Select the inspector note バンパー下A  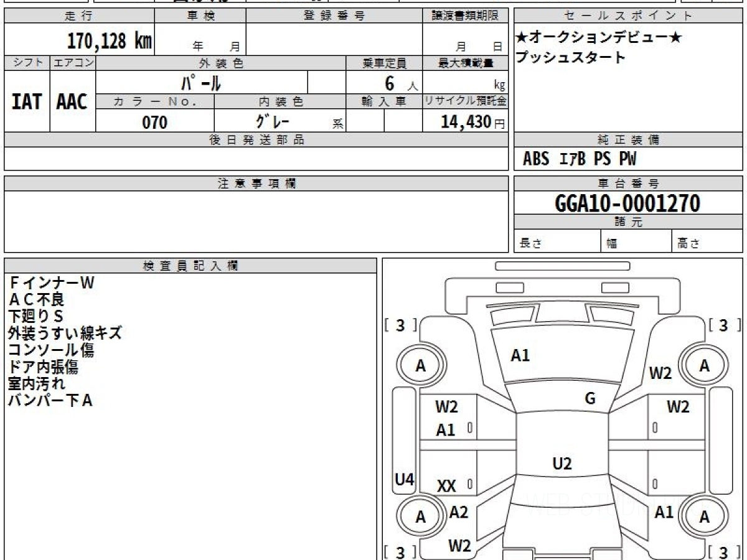[x=50, y=401]
